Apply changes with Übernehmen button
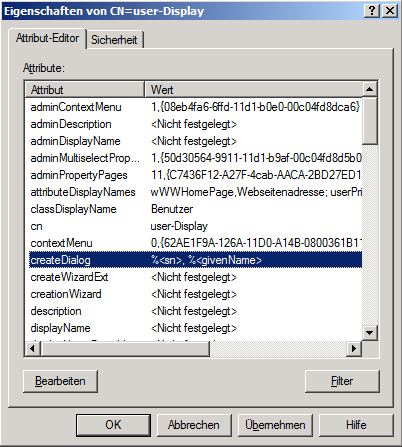402x447 pixels. coord(275,425)
